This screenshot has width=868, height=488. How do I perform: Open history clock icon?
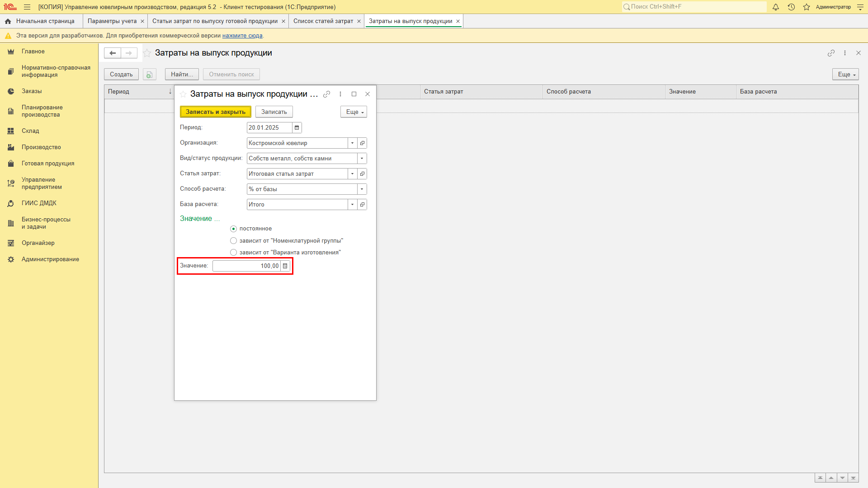(x=791, y=7)
